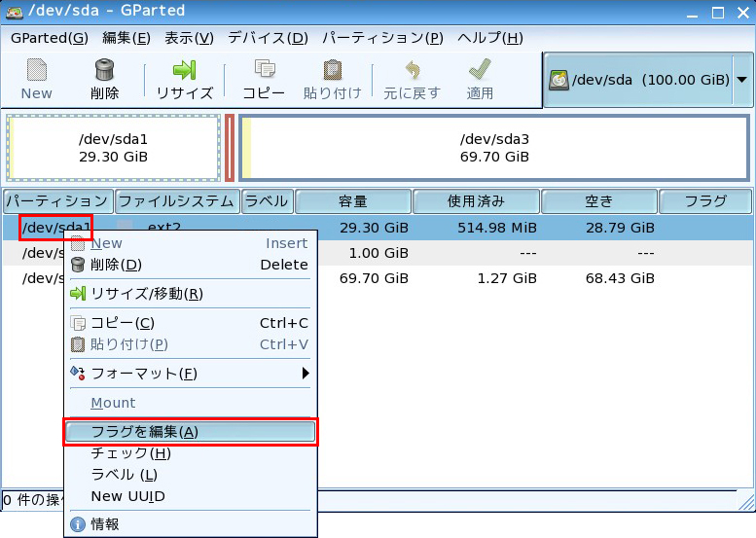756x538 pixels.
Task: Select the /dev/sda1 partition graphic block
Action: click(x=113, y=148)
